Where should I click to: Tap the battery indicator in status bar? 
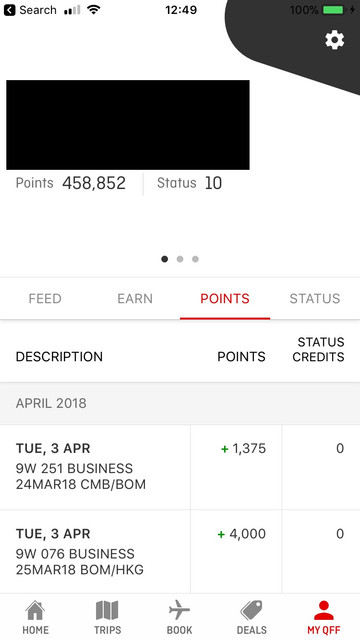coord(333,10)
